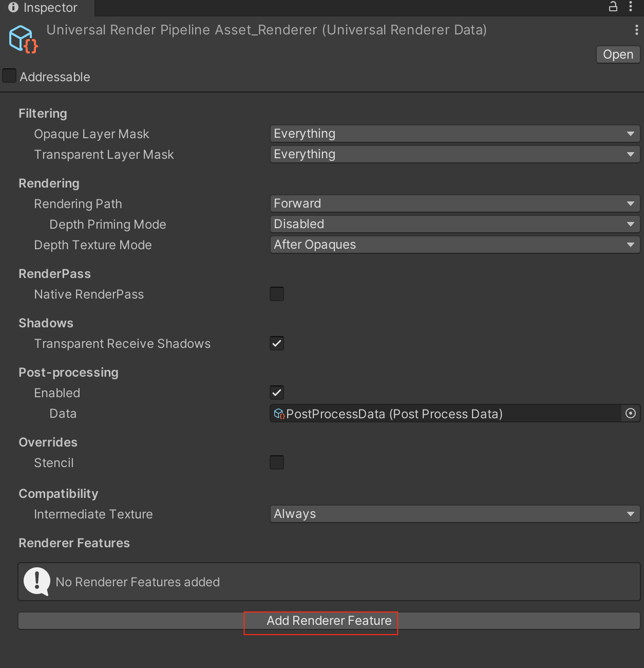The width and height of the screenshot is (644, 668).
Task: Enable Native RenderPass checkbox
Action: pos(277,294)
